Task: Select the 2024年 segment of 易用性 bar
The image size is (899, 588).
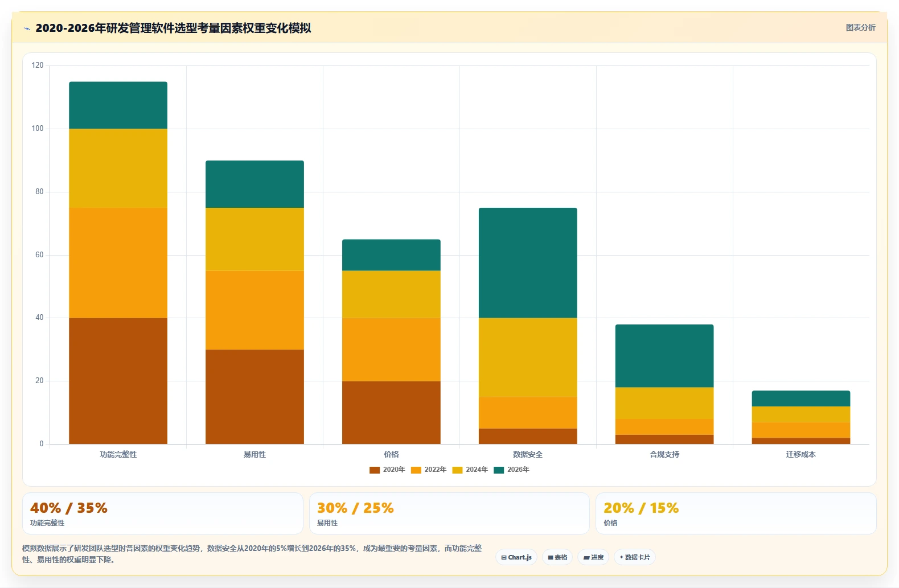Action: pyautogui.click(x=254, y=239)
